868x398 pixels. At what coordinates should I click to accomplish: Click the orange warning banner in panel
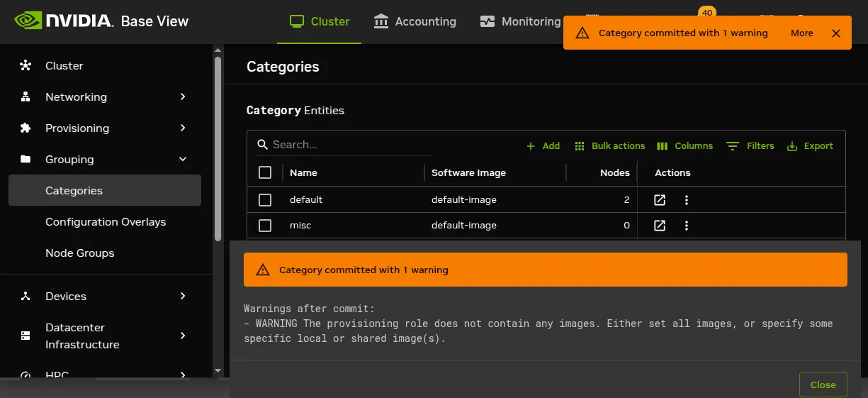(546, 270)
